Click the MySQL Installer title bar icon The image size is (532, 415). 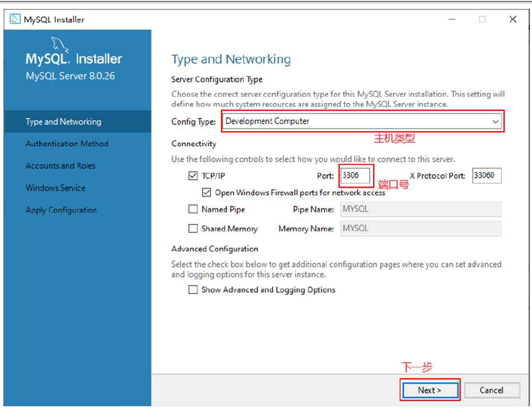(x=15, y=19)
